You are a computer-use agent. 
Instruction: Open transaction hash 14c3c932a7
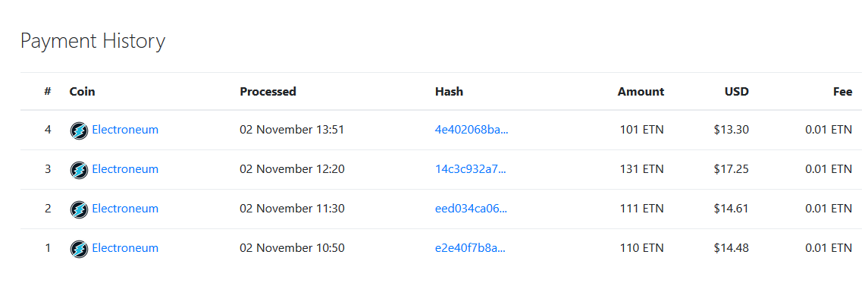click(x=471, y=169)
